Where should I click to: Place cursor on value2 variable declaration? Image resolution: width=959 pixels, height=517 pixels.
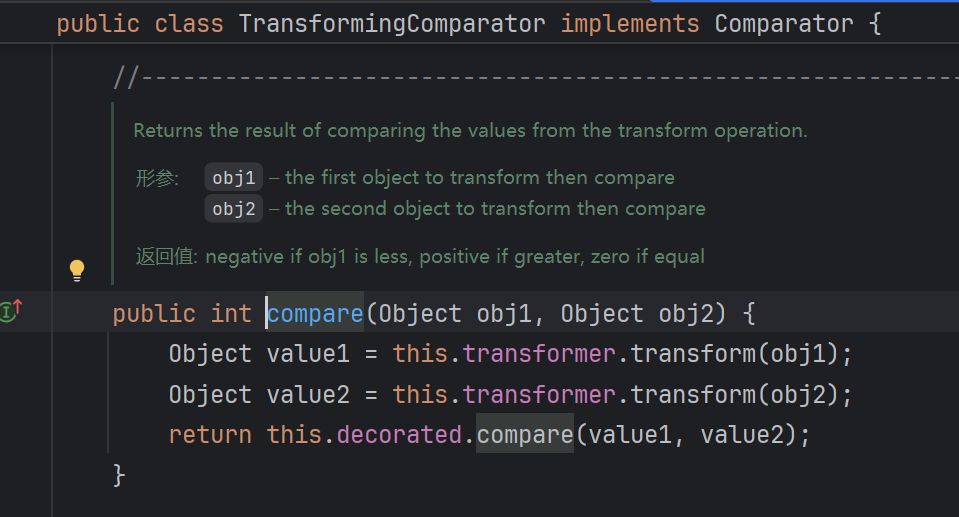tap(307, 395)
